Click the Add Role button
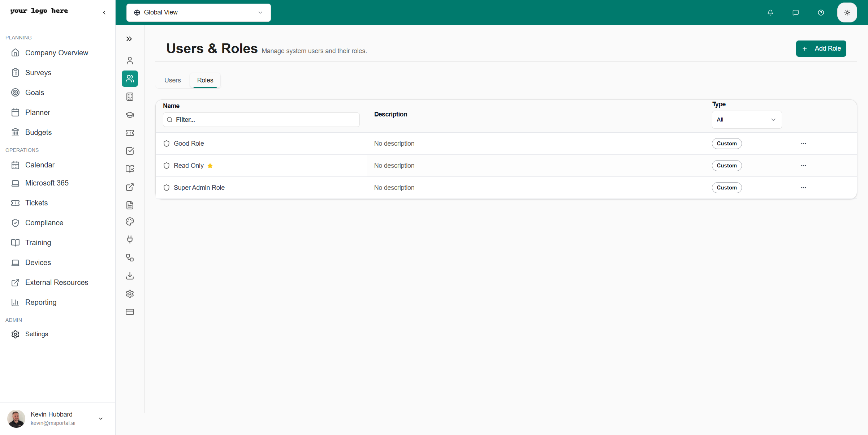The width and height of the screenshot is (868, 435). click(821, 48)
